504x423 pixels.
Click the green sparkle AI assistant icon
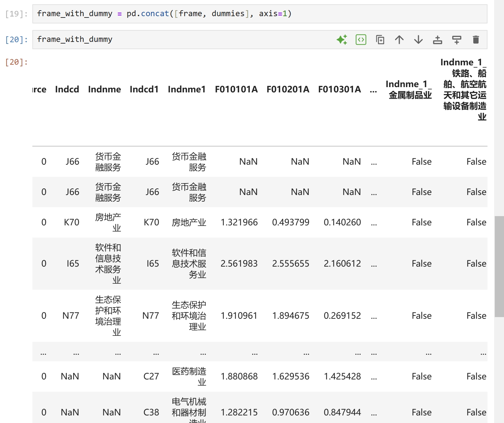(x=342, y=40)
